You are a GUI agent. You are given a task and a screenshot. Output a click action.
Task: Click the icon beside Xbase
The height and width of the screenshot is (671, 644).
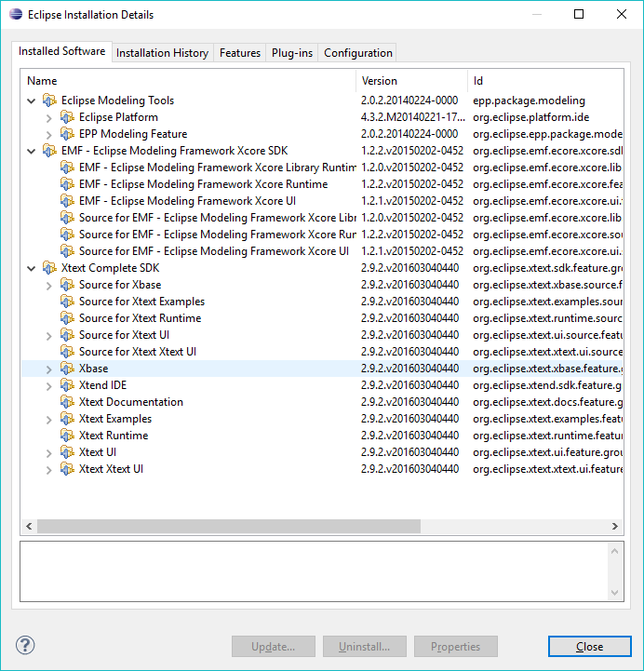pyautogui.click(x=67, y=369)
